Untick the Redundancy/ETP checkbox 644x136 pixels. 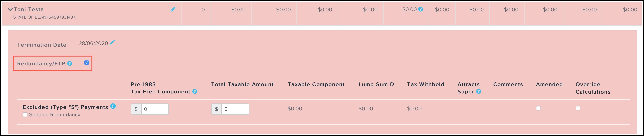point(87,63)
